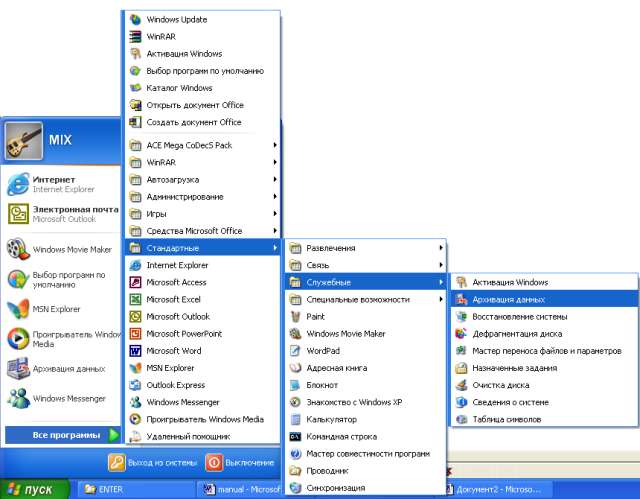640x499 pixels.
Task: Click the пуск Start button
Action: coord(34,489)
